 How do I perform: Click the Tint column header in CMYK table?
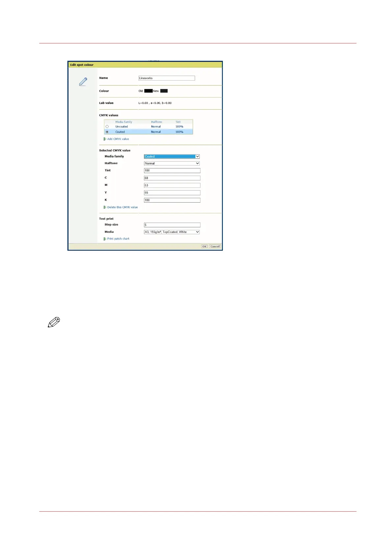pos(178,122)
